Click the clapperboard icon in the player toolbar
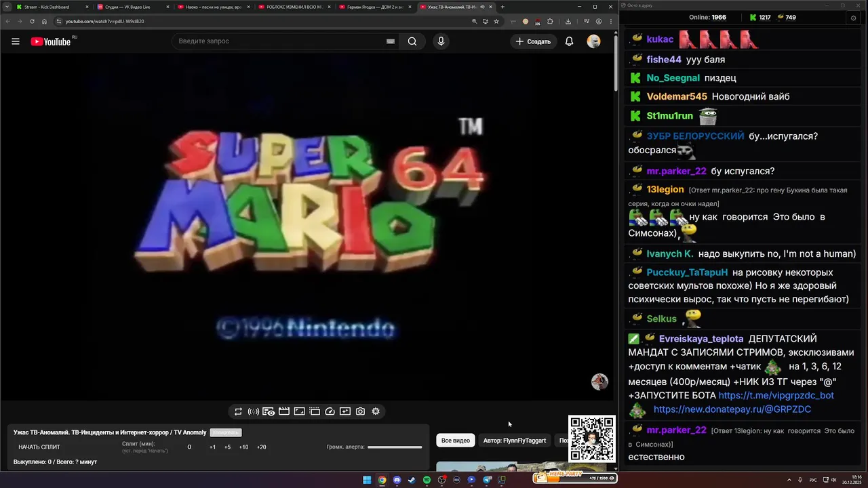The height and width of the screenshot is (488, 868). point(284,411)
